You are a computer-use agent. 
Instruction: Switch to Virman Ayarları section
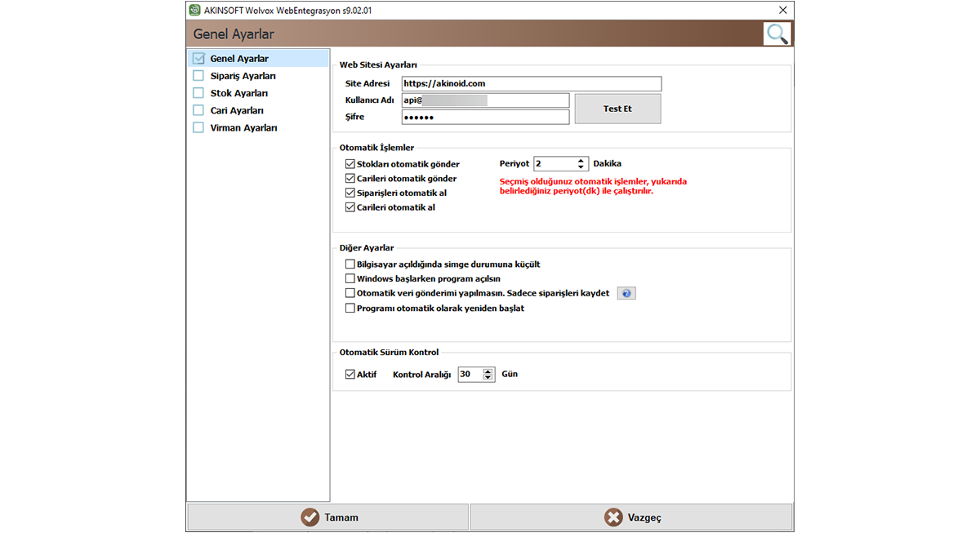tap(243, 127)
